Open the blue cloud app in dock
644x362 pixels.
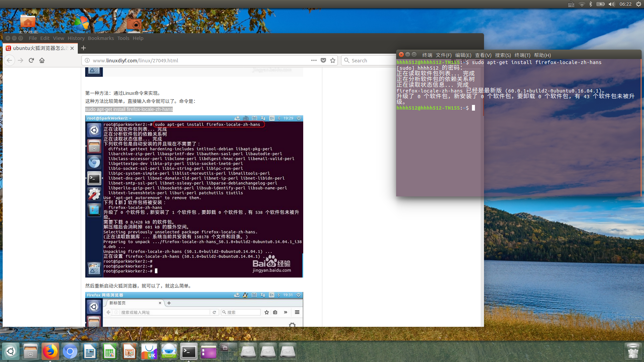coord(169,351)
